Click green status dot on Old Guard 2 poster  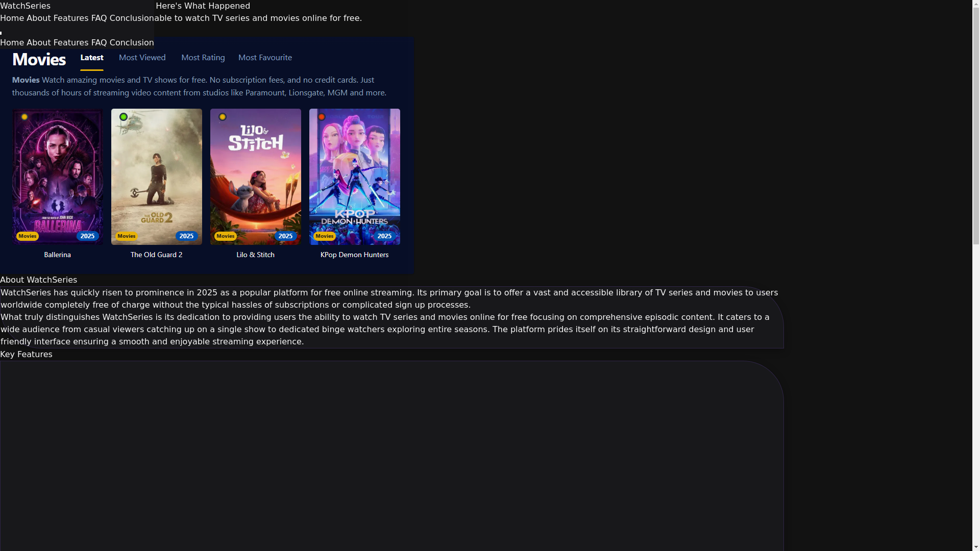coord(124,117)
